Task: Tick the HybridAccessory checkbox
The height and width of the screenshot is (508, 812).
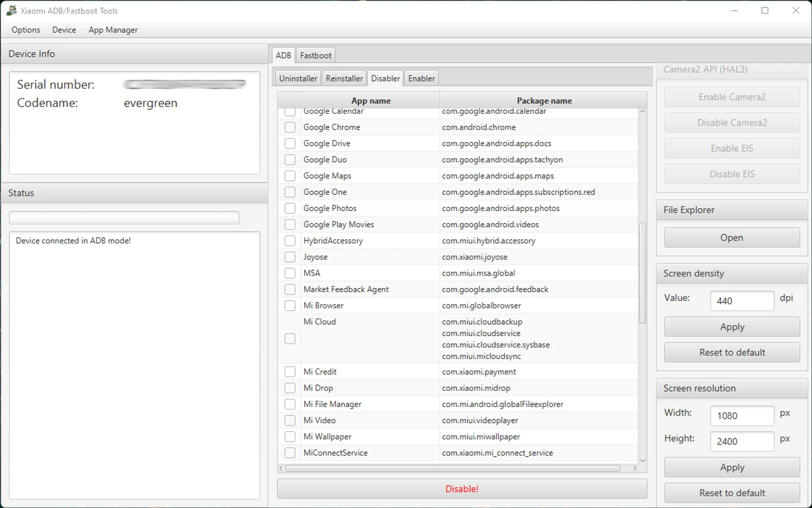Action: pos(290,241)
